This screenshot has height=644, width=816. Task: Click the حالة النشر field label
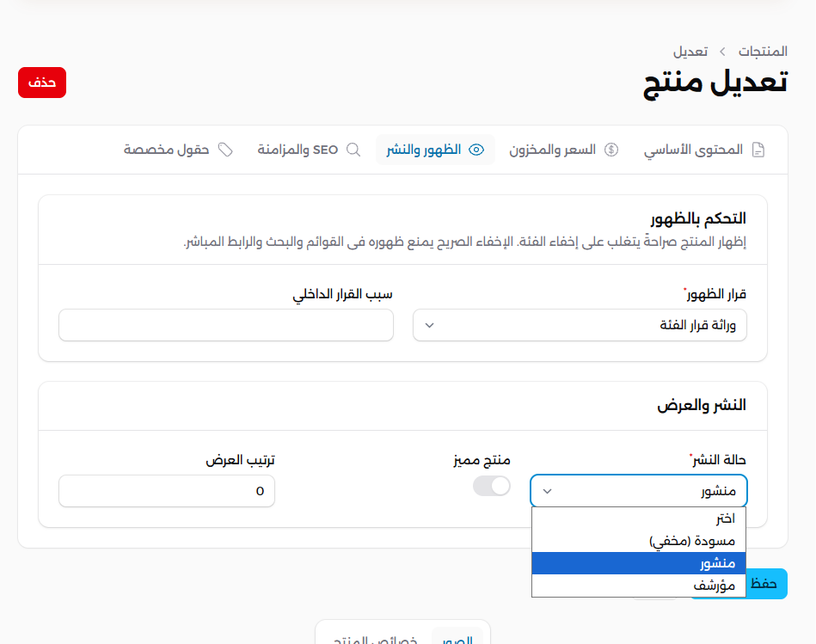718,460
